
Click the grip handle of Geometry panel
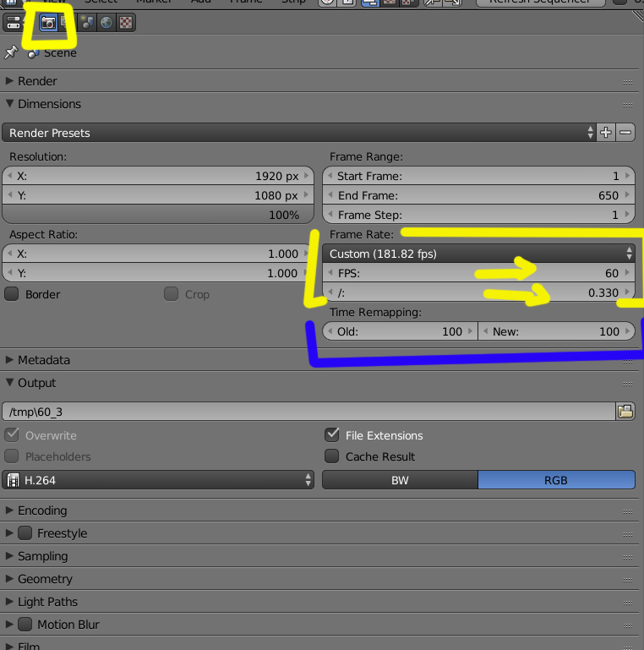628,580
